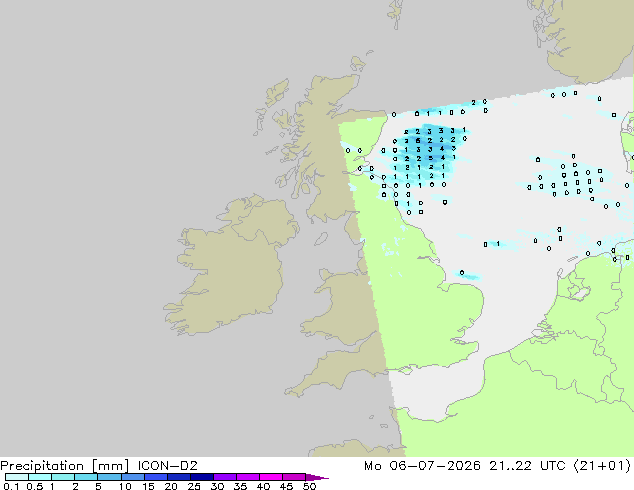Click the "40" legend scale label
This screenshot has height=490, width=634.
click(263, 486)
